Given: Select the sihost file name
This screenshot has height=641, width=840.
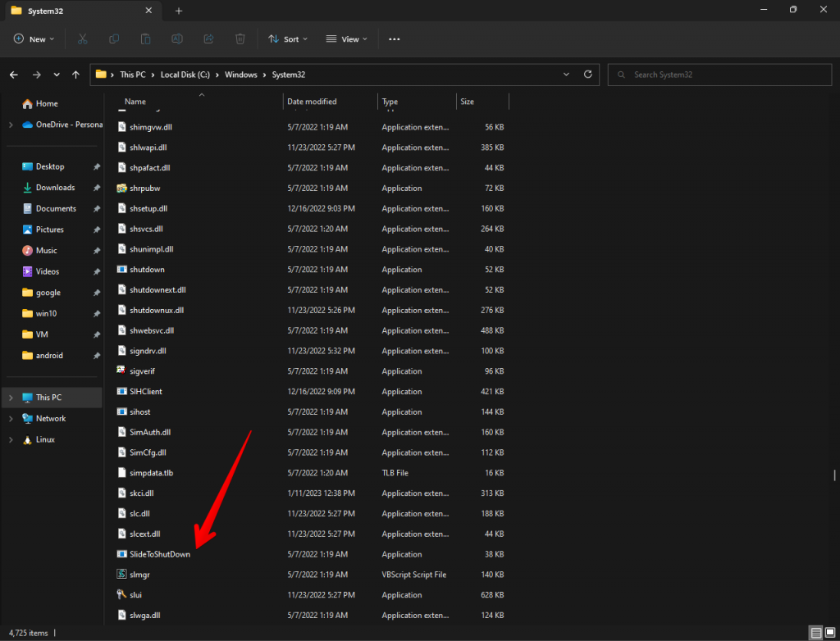Looking at the screenshot, I should coord(139,411).
